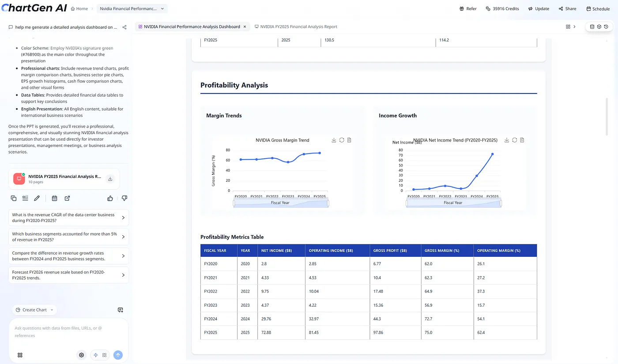This screenshot has width=618, height=364.
Task: Open the database data source icon
Action: 592,26
